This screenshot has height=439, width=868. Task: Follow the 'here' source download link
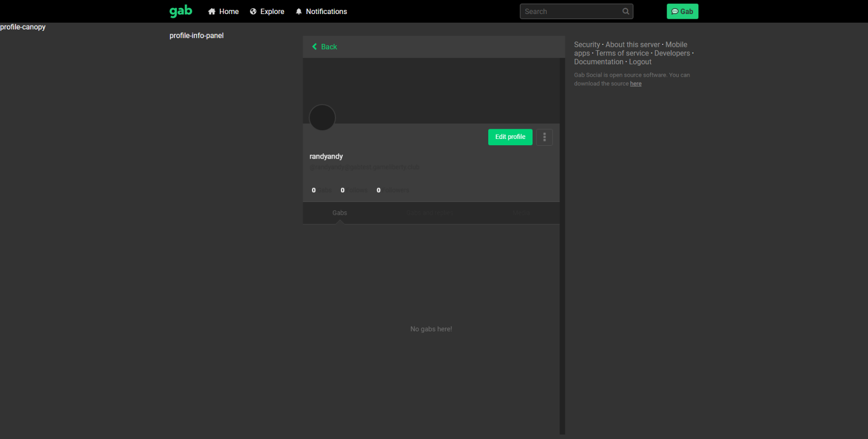tap(635, 84)
